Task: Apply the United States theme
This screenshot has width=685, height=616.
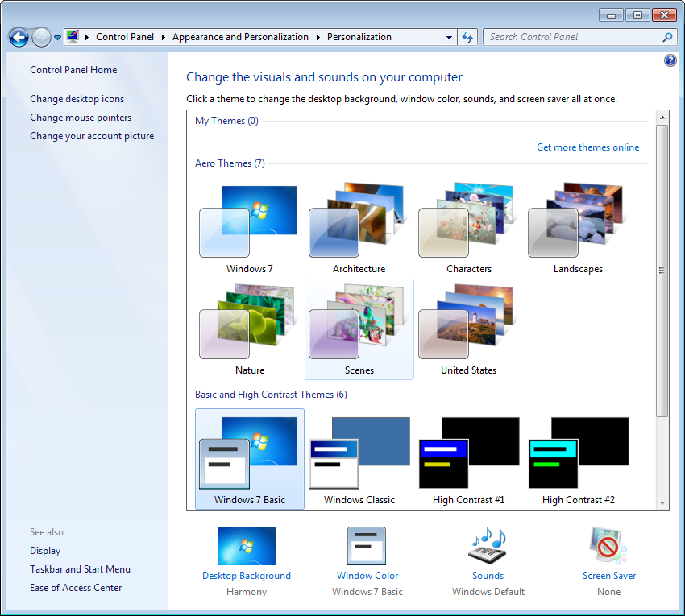Action: click(x=469, y=329)
